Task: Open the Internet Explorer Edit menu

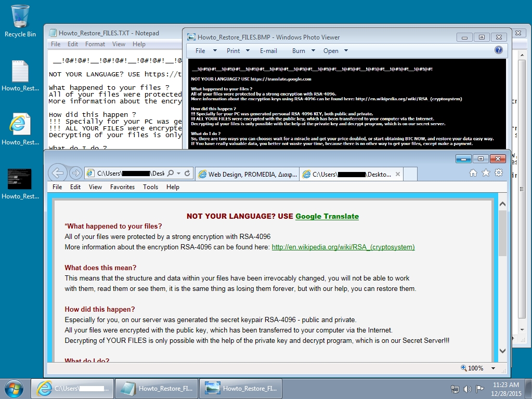Action: click(x=75, y=187)
